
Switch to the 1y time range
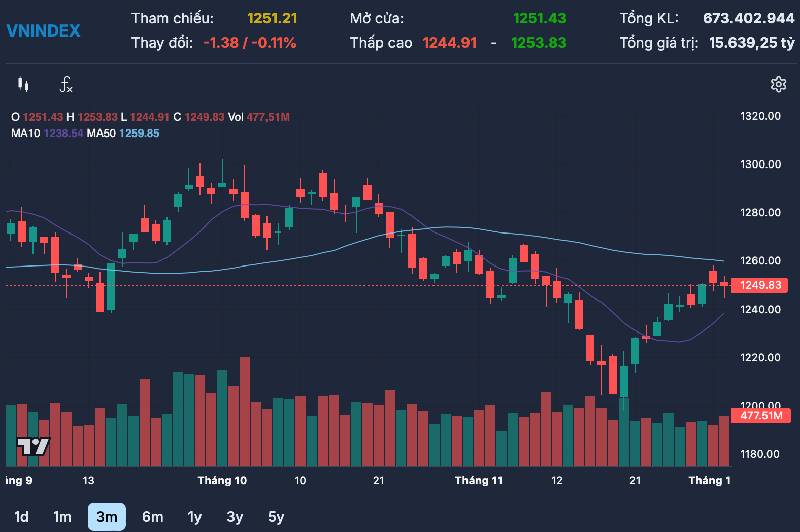tap(195, 517)
